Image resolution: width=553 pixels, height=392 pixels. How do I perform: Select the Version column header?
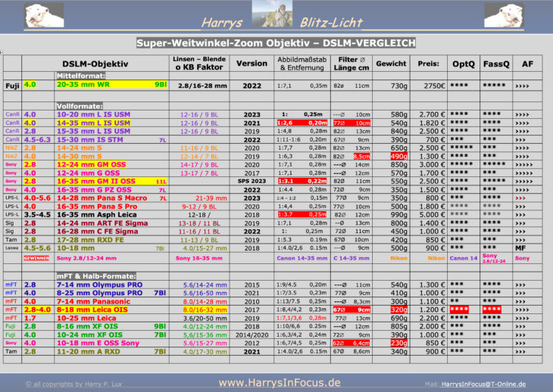tap(252, 64)
